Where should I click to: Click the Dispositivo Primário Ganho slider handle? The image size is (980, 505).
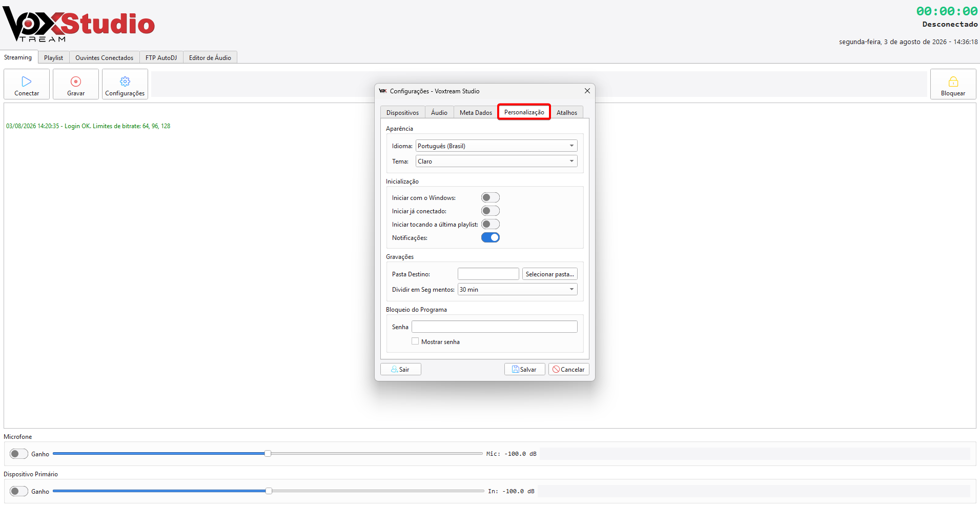[x=269, y=491]
